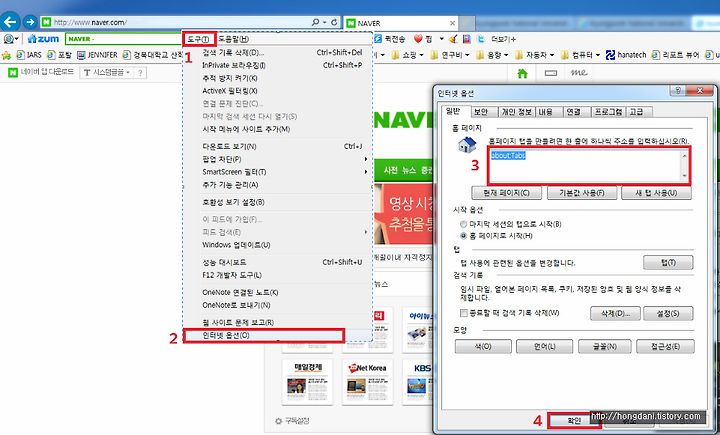
Task: Open the IARS bookmark
Action: [29, 55]
